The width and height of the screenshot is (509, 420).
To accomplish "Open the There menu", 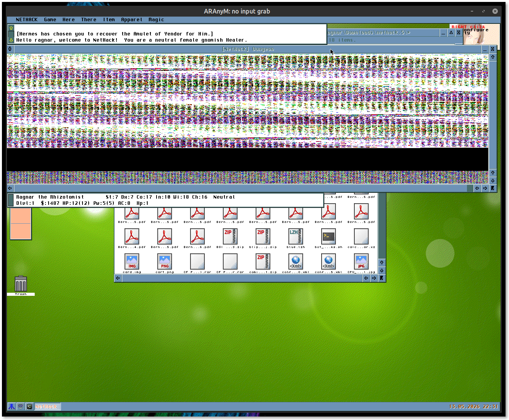I will [89, 20].
